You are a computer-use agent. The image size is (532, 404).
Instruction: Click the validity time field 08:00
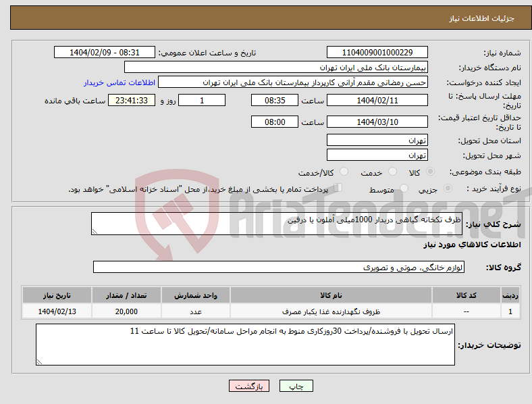point(275,122)
